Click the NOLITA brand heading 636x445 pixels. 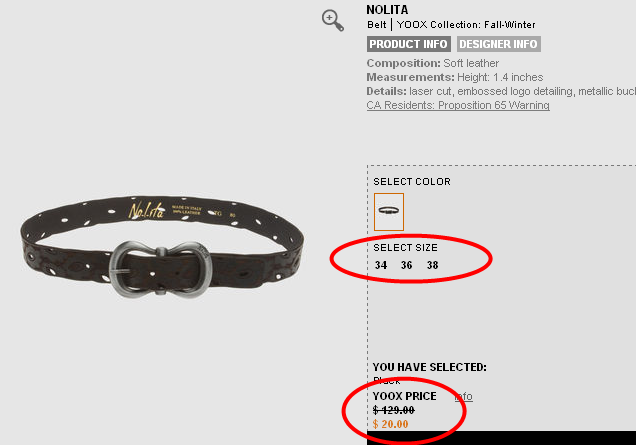(x=387, y=10)
